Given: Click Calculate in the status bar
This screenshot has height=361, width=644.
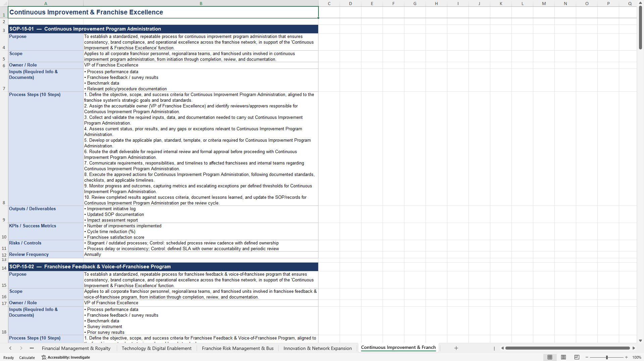Looking at the screenshot, I should (27, 358).
